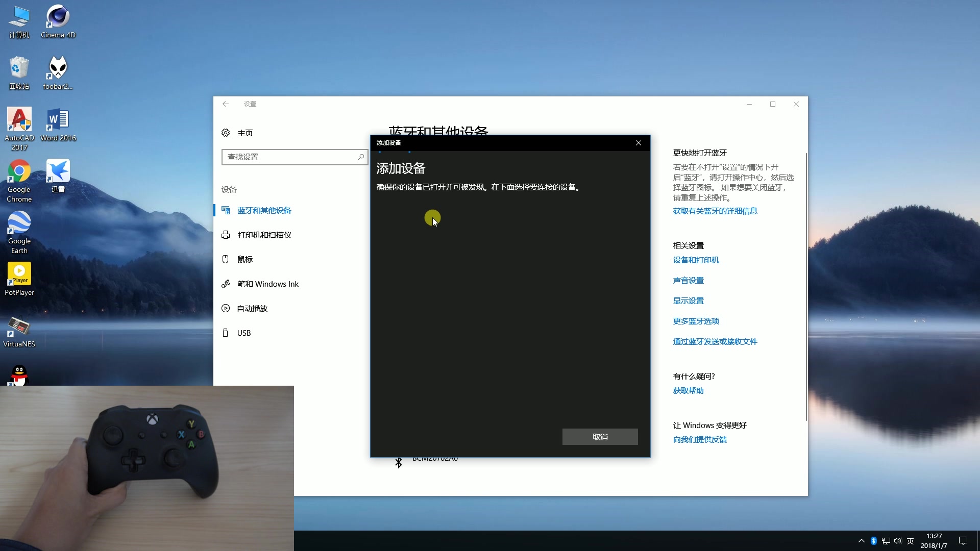The width and height of the screenshot is (980, 551).
Task: Open 获取有关蓝牙的详细信息 link
Action: click(x=715, y=211)
